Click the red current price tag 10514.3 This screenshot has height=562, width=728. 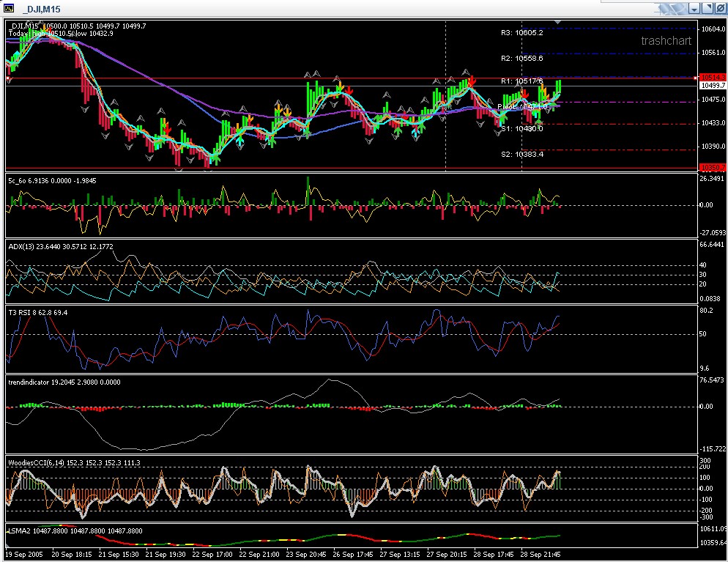pos(713,77)
